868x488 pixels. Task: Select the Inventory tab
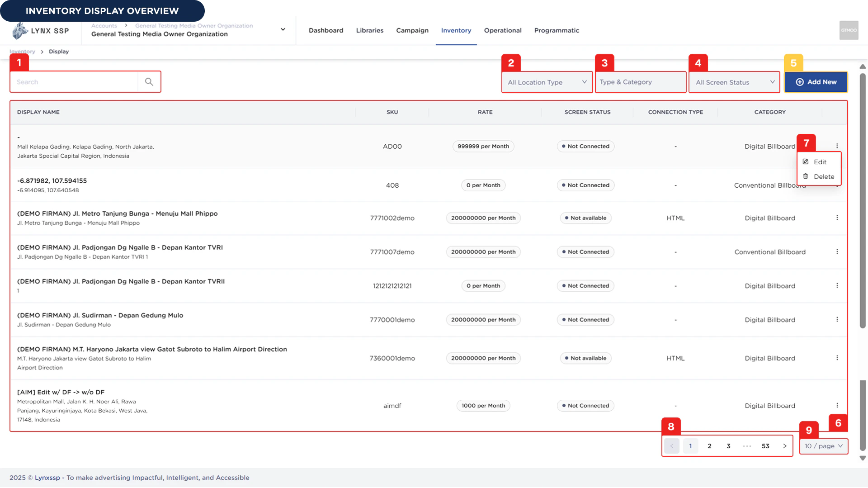(456, 30)
